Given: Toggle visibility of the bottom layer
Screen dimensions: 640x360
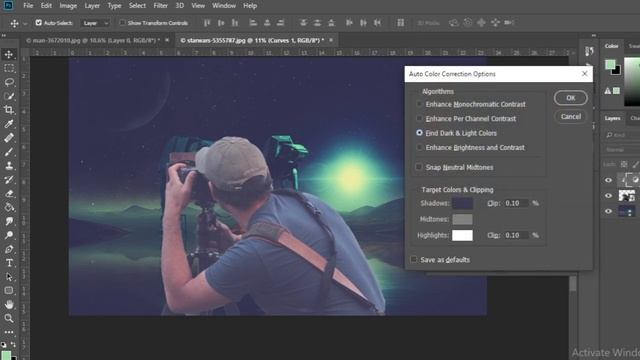Looking at the screenshot, I should coord(608,211).
